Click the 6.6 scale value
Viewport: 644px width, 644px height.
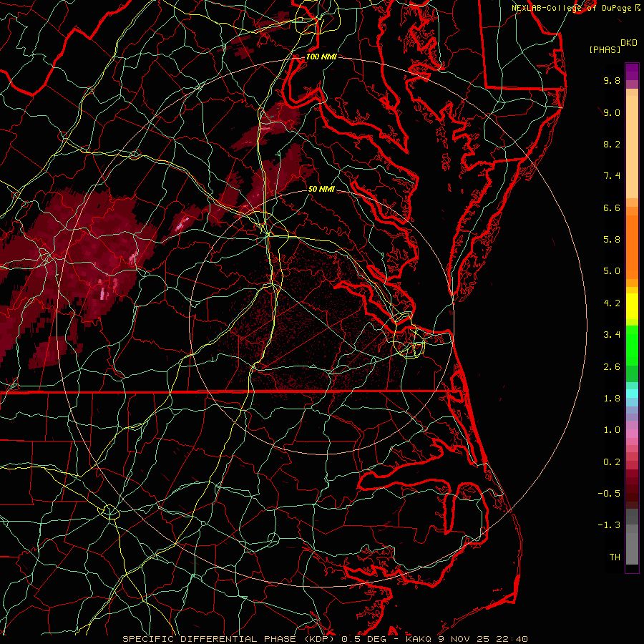612,208
